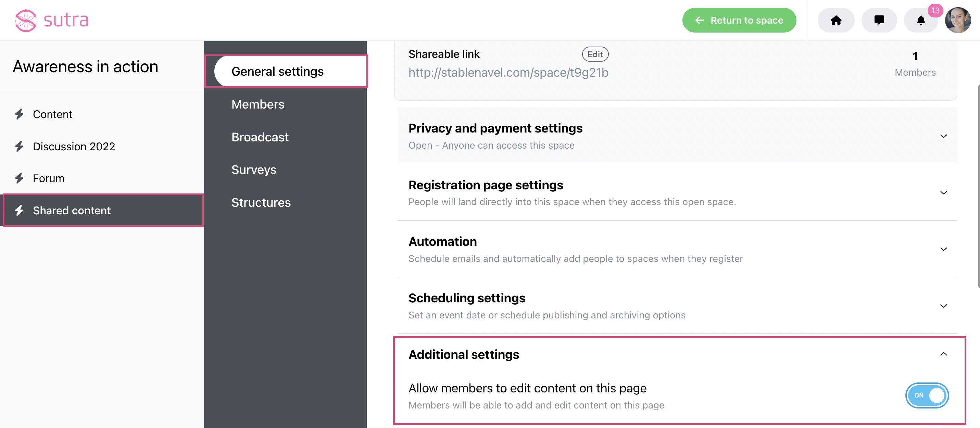Select Shared content in sidebar
Viewport: 980px width, 428px height.
[x=103, y=210]
